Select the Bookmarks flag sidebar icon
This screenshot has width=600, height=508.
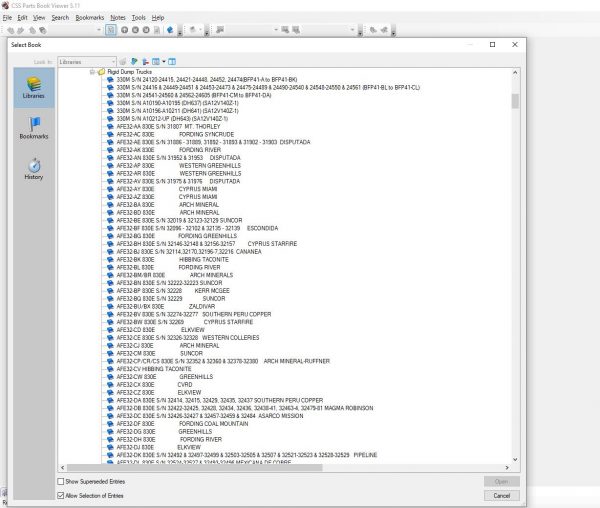34,128
